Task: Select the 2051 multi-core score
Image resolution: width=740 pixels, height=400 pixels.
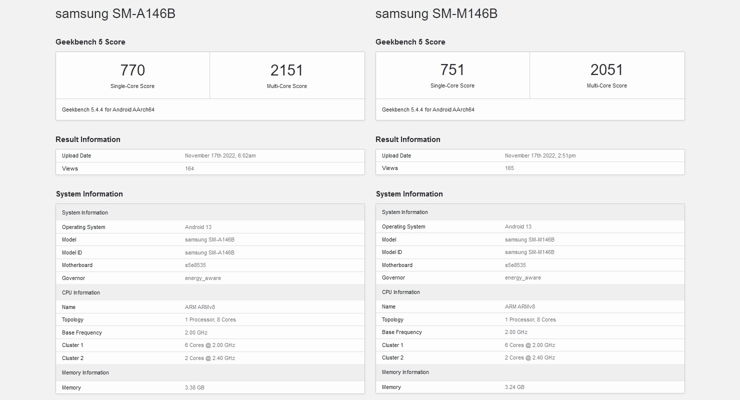Action: pyautogui.click(x=606, y=70)
